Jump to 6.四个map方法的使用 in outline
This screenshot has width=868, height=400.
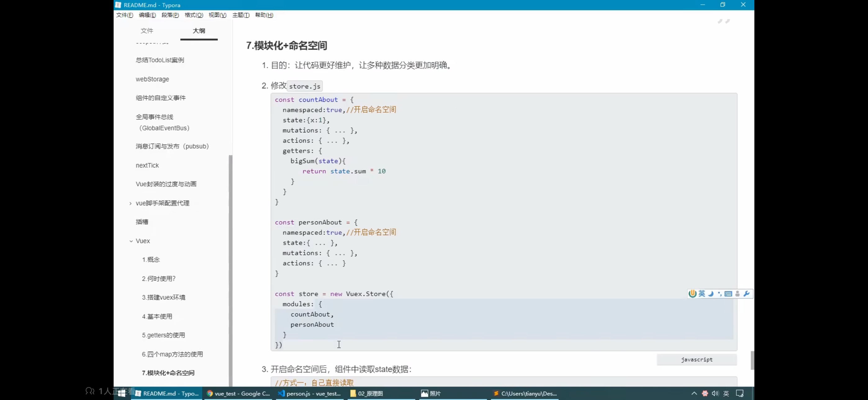172,354
